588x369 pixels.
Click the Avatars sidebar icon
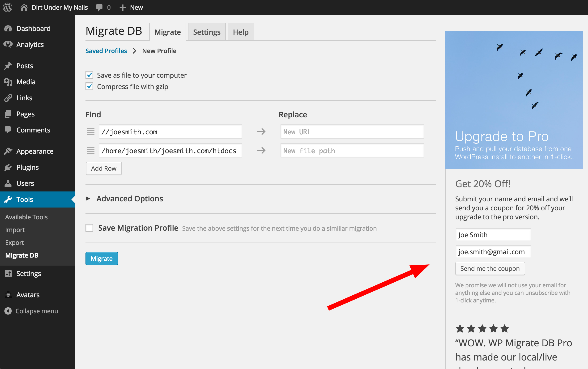(x=8, y=295)
